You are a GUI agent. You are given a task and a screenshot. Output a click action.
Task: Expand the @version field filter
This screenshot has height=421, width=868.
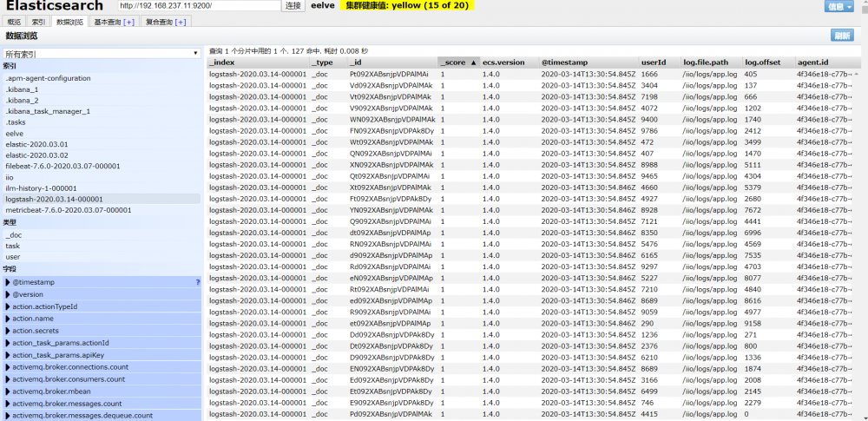[x=8, y=295]
